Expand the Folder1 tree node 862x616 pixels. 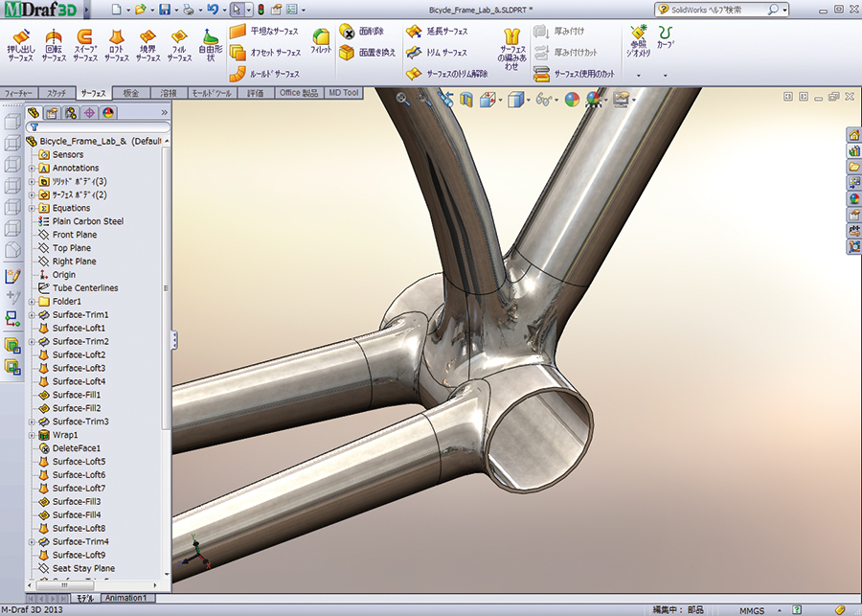(32, 302)
